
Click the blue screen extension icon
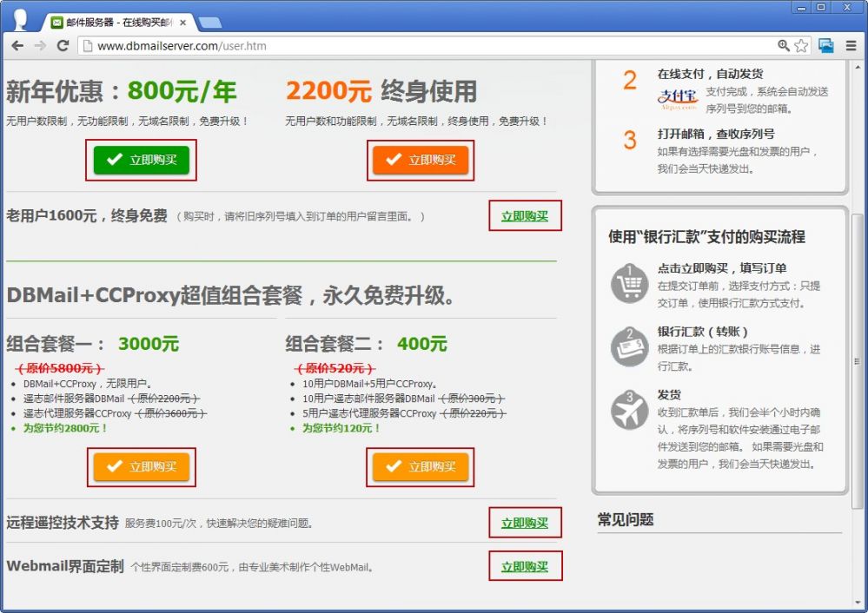(826, 46)
